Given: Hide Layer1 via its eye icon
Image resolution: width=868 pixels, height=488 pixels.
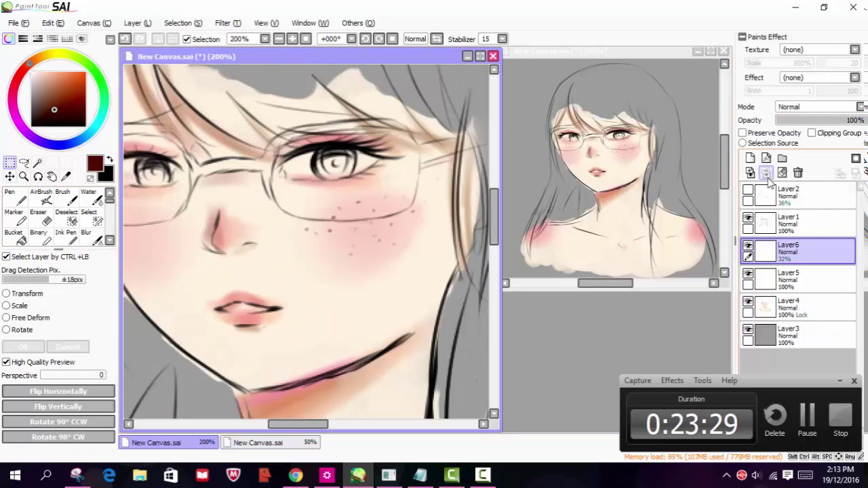Looking at the screenshot, I should click(x=748, y=218).
